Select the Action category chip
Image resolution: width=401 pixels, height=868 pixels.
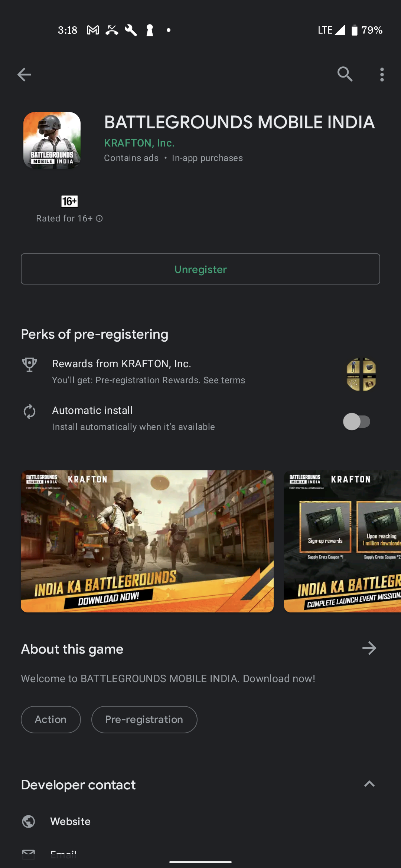tap(51, 720)
